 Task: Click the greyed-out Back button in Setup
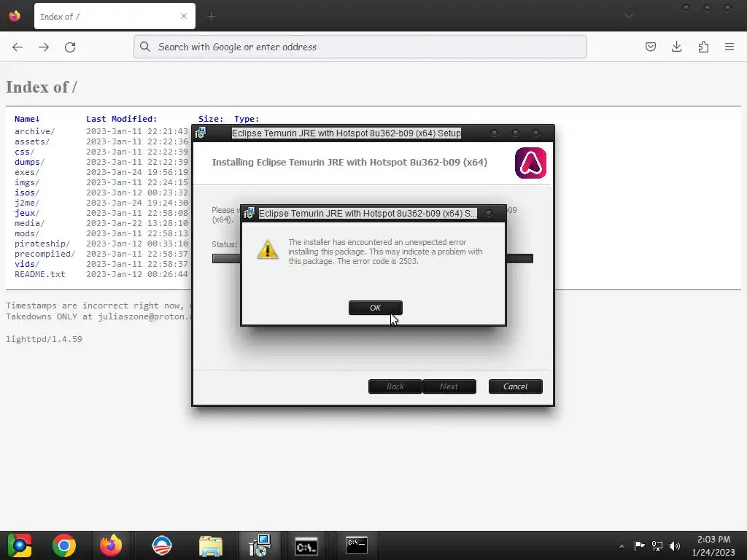[x=395, y=386]
